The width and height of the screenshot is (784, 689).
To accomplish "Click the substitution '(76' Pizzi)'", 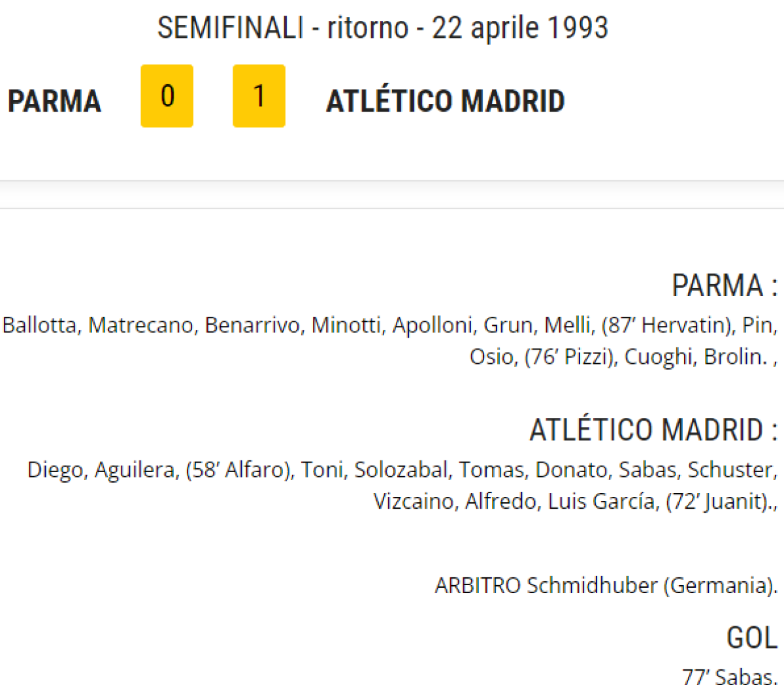I will (570, 357).
